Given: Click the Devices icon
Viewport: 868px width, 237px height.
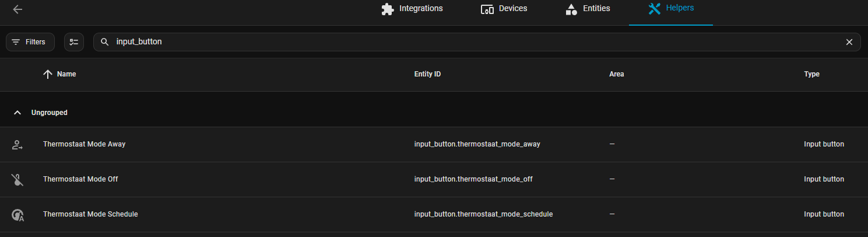Looking at the screenshot, I should point(487,9).
